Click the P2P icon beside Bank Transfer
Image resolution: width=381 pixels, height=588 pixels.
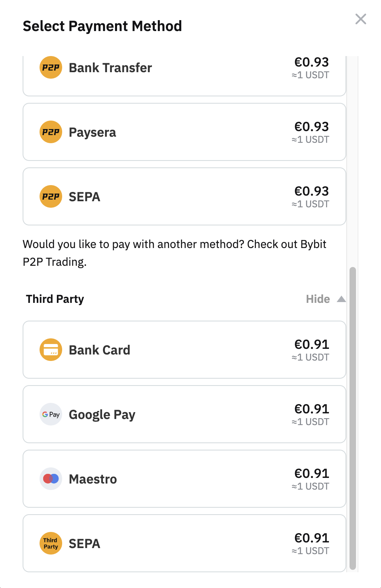point(51,67)
